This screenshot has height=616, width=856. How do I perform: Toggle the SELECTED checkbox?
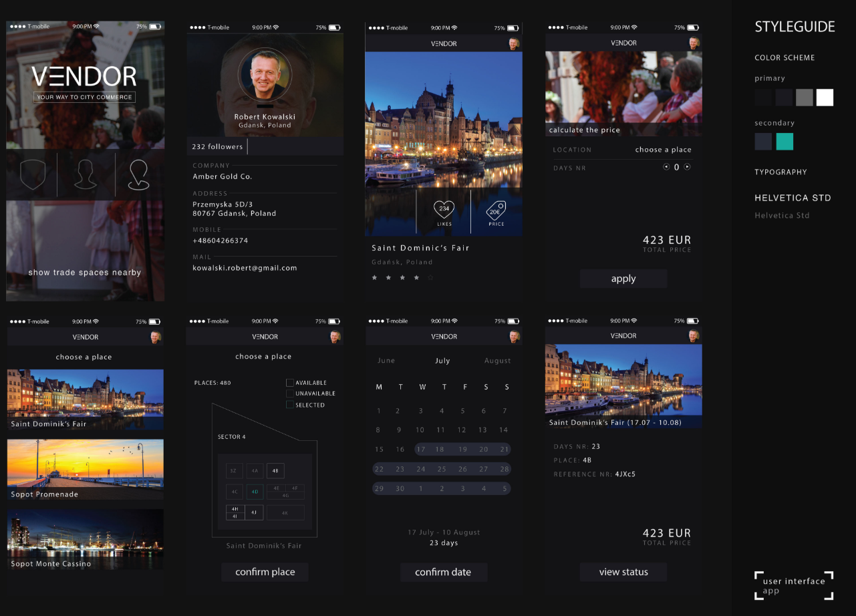pyautogui.click(x=289, y=404)
